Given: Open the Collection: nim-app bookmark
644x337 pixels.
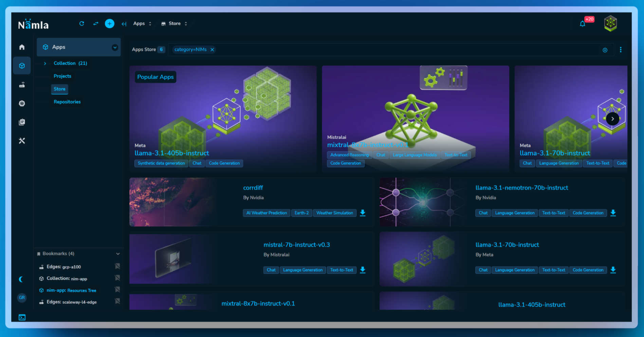Looking at the screenshot, I should pos(67,278).
